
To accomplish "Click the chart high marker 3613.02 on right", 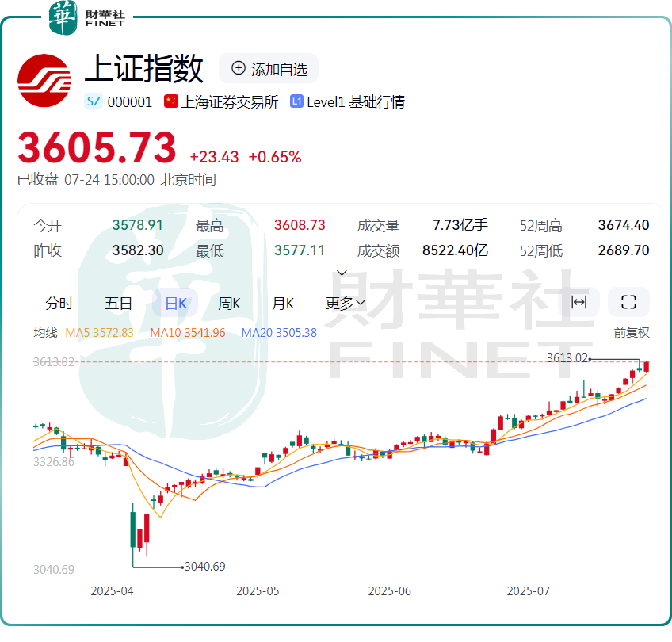I will tap(567, 358).
